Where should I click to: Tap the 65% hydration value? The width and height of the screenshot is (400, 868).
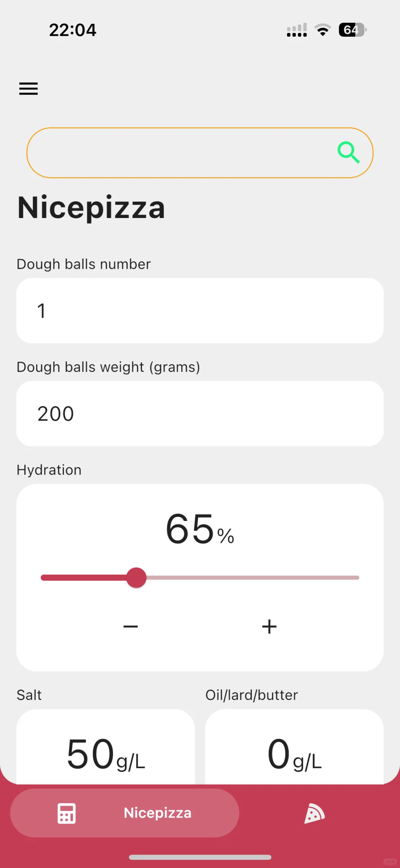[200, 529]
